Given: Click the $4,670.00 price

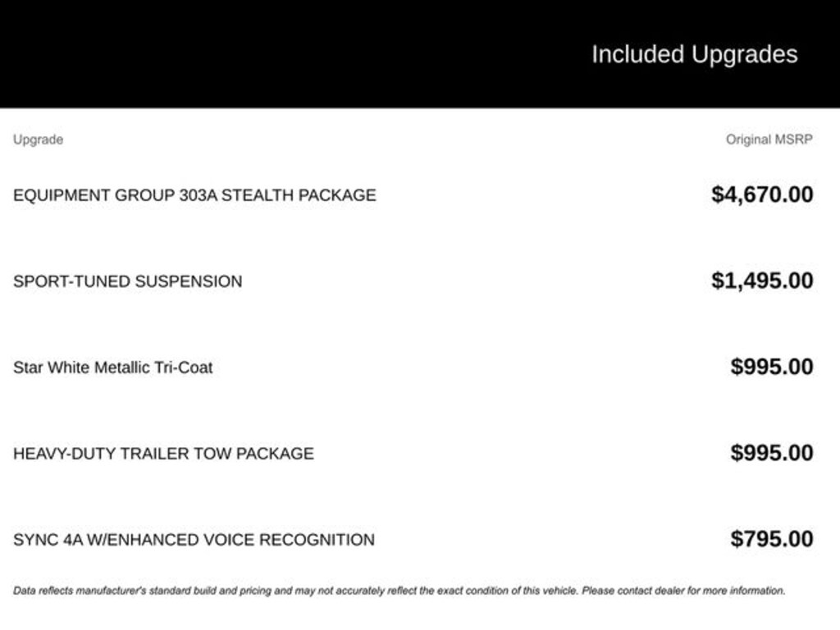Looking at the screenshot, I should point(762,194).
